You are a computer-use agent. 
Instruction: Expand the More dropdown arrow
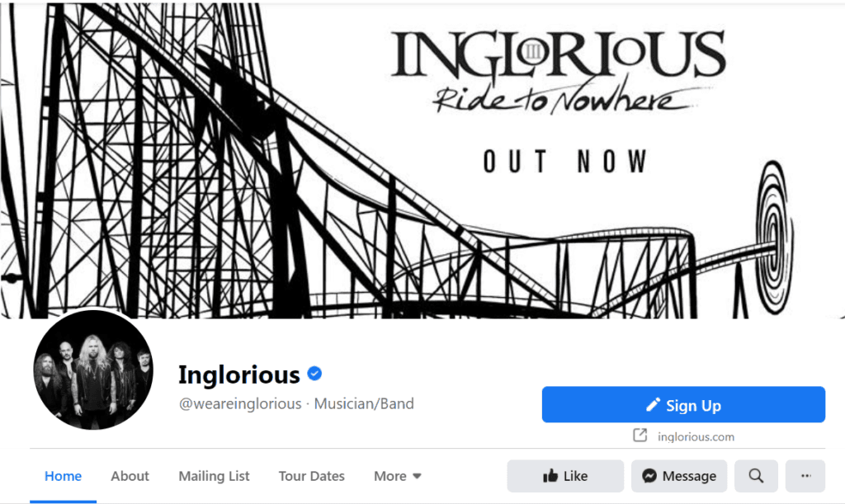(417, 476)
